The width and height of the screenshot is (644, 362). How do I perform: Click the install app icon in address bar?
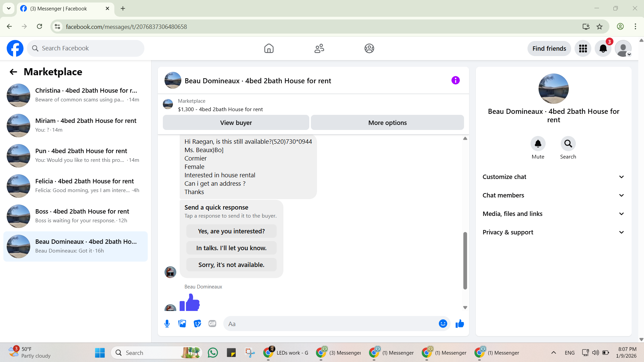(586, 27)
